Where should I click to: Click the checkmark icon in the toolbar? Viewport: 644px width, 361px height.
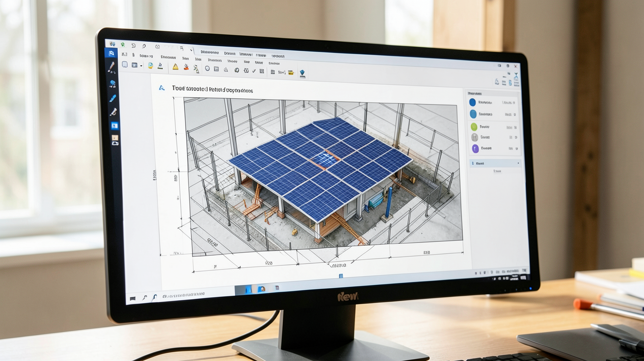coord(254,71)
